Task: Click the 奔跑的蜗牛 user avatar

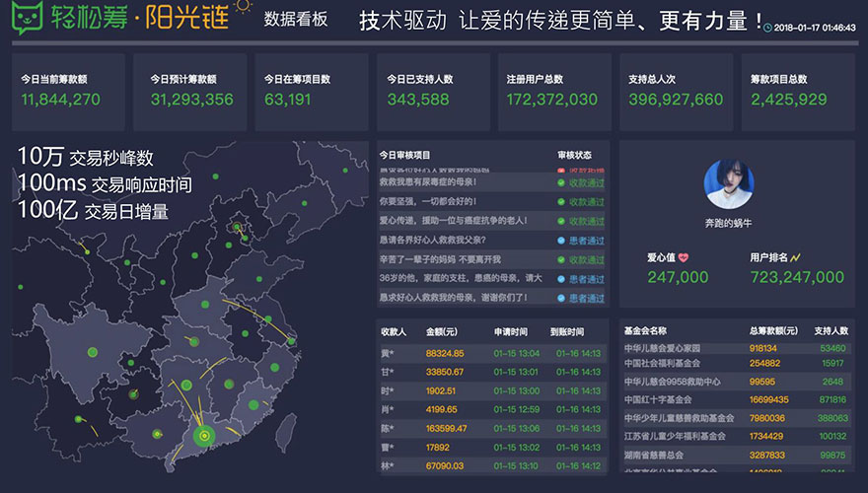Action: [729, 184]
